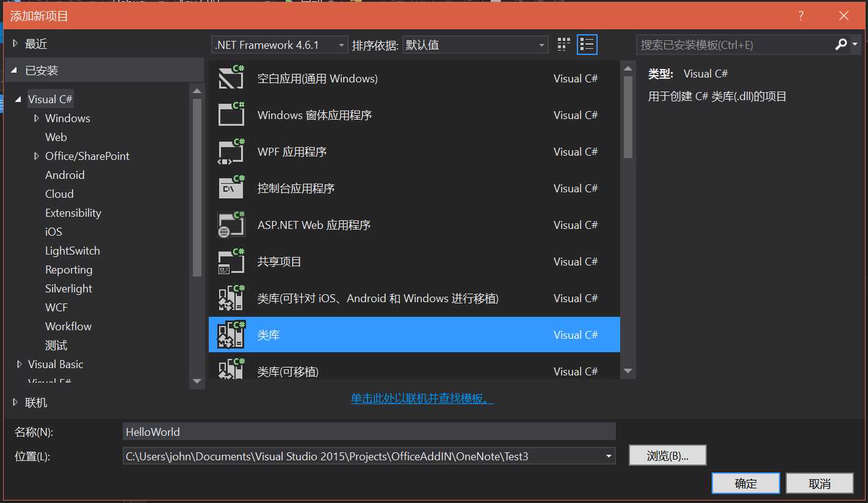The height and width of the screenshot is (503, 868).
Task: Click the 名称 field containing HelloWorld
Action: (369, 432)
